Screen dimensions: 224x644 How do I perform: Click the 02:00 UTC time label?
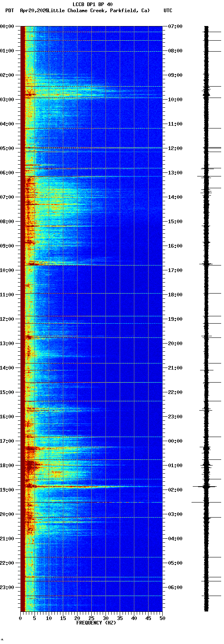(175, 490)
